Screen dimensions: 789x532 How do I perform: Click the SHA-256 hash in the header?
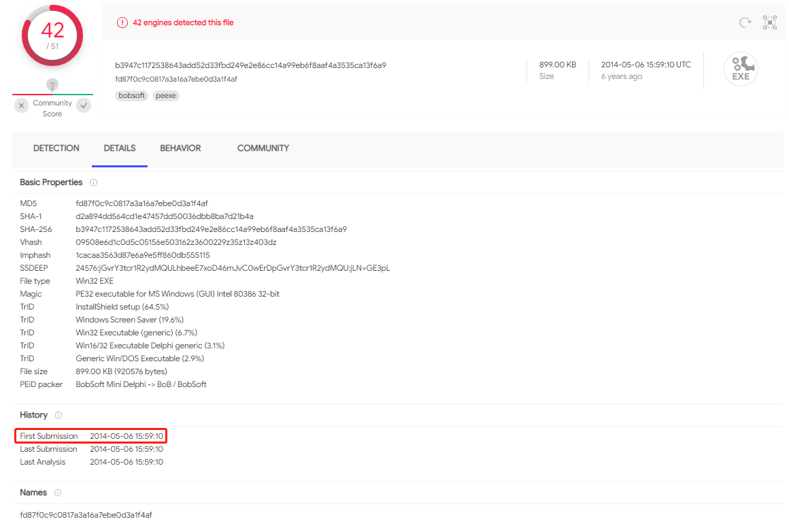[250, 65]
